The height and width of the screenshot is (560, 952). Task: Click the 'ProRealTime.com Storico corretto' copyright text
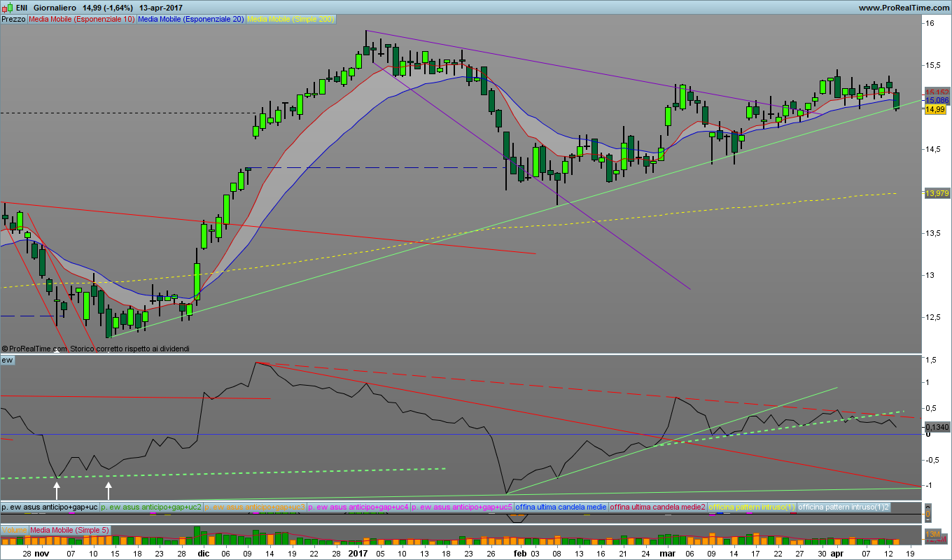coord(95,348)
